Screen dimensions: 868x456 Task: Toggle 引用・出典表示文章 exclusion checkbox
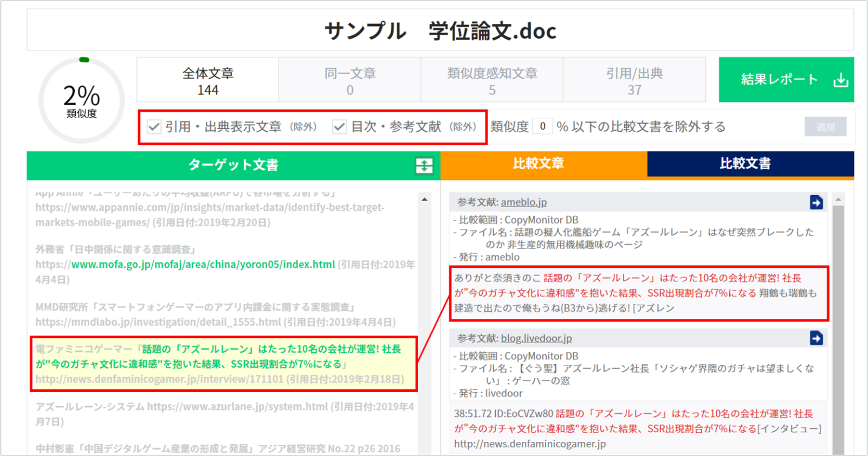point(154,127)
